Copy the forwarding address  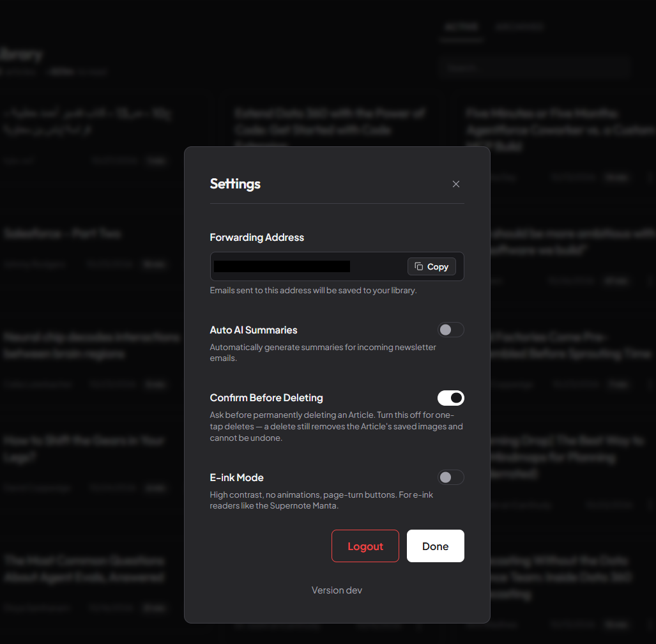point(431,266)
